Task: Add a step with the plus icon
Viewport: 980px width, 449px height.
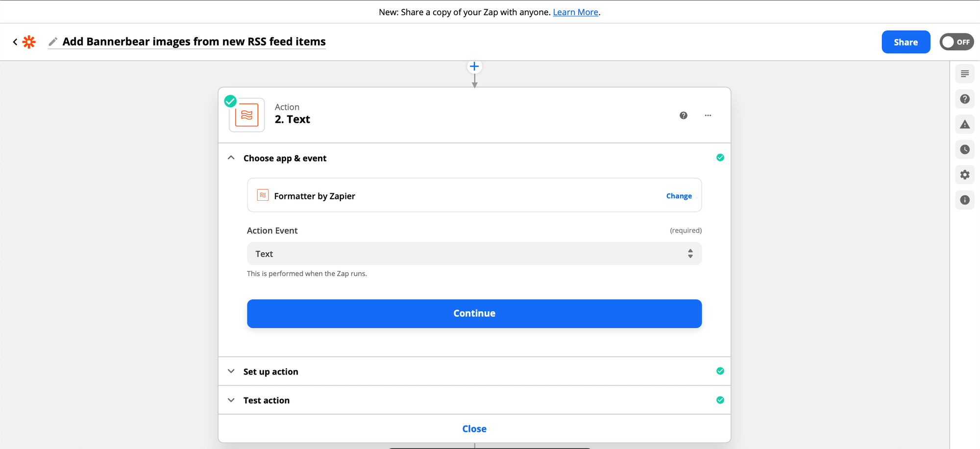Action: point(474,66)
